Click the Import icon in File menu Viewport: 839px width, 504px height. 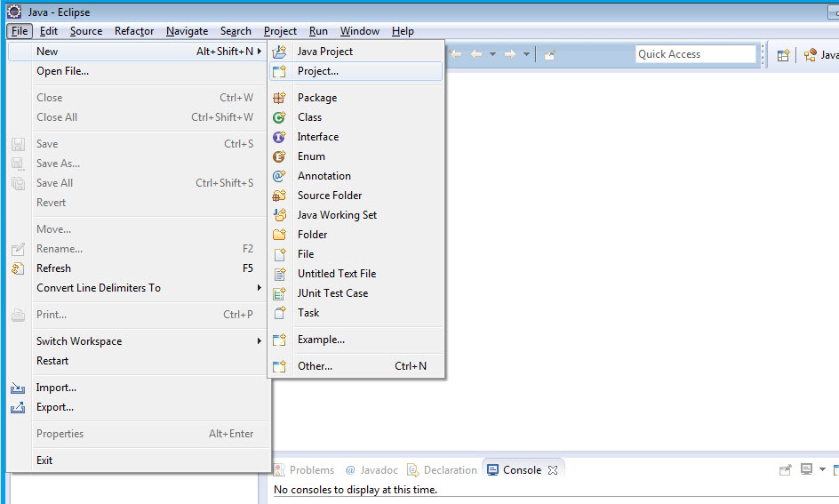(18, 388)
